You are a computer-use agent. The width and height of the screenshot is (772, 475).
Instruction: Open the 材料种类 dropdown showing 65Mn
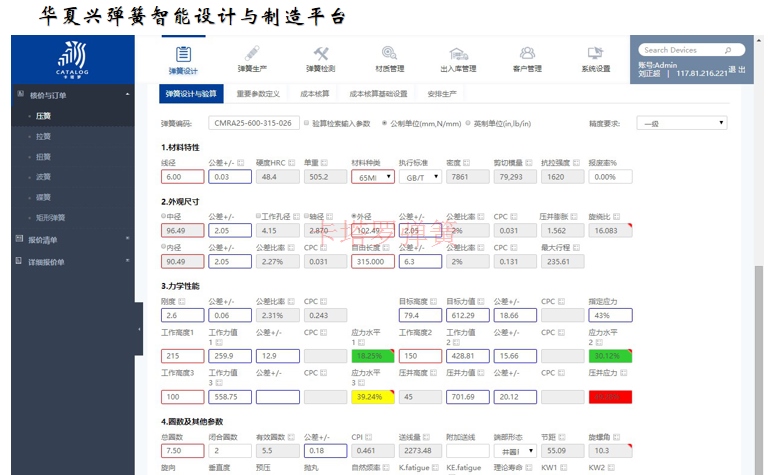[x=373, y=177]
